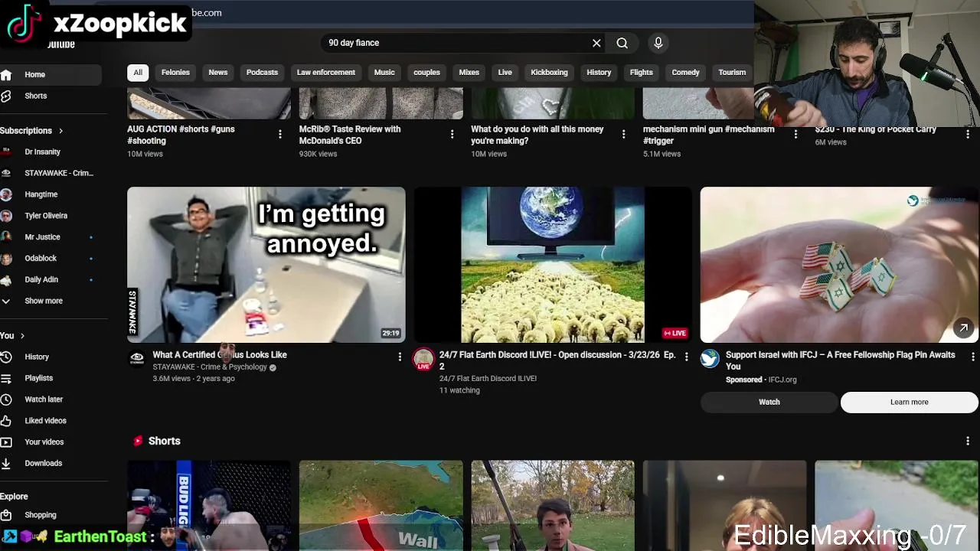
Task: Open external link arrow on ad thumbnail
Action: [x=963, y=328]
